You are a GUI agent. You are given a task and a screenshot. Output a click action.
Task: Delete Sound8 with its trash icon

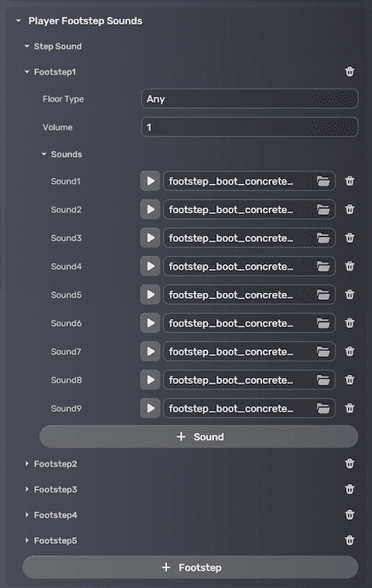tap(350, 380)
